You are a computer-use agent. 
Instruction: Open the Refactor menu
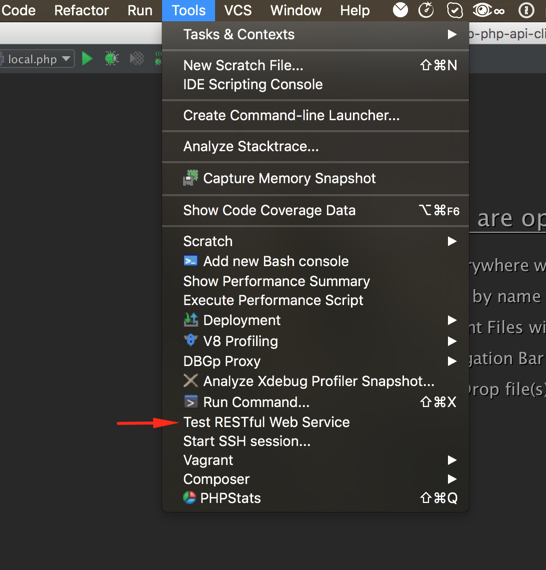(x=81, y=10)
